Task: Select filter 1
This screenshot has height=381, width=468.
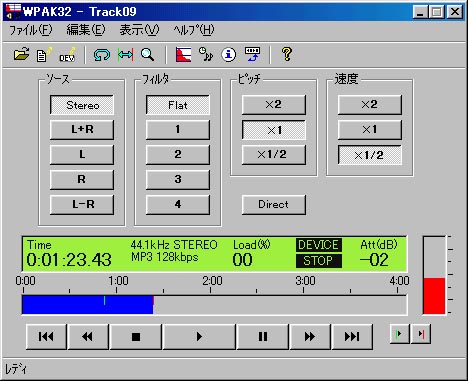Action: pyautogui.click(x=178, y=129)
